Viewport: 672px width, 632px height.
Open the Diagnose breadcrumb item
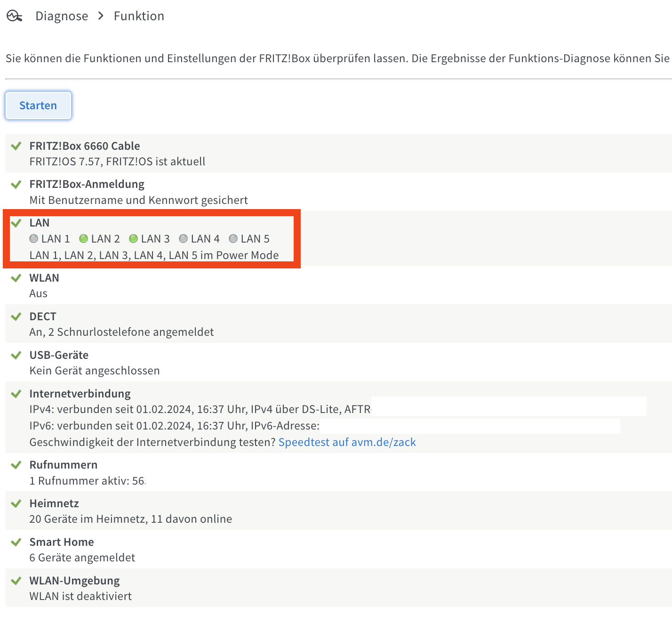click(x=62, y=16)
